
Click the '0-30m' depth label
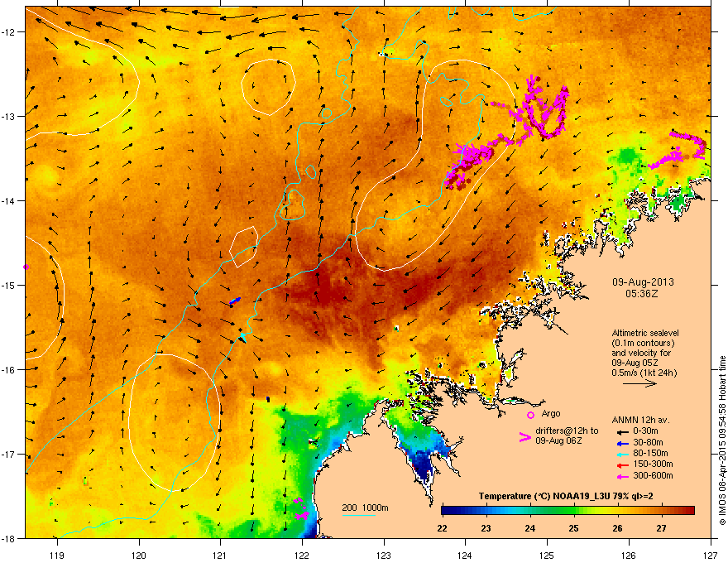646,431
